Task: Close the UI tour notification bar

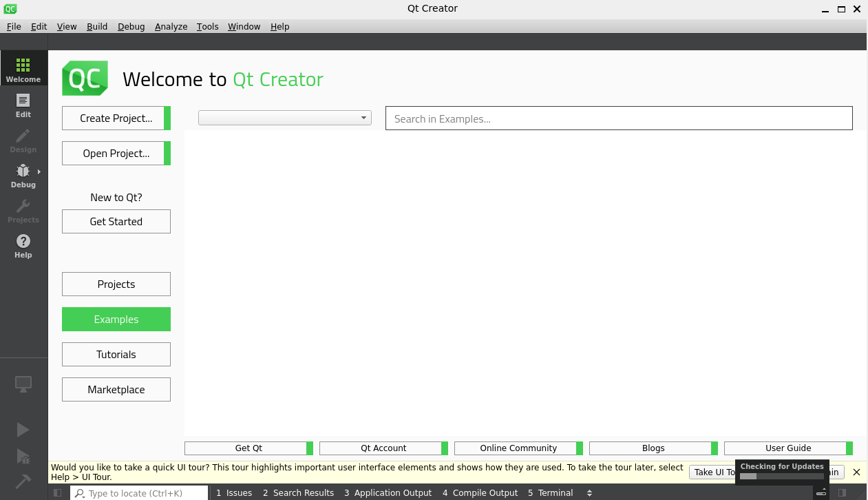Action: (856, 472)
